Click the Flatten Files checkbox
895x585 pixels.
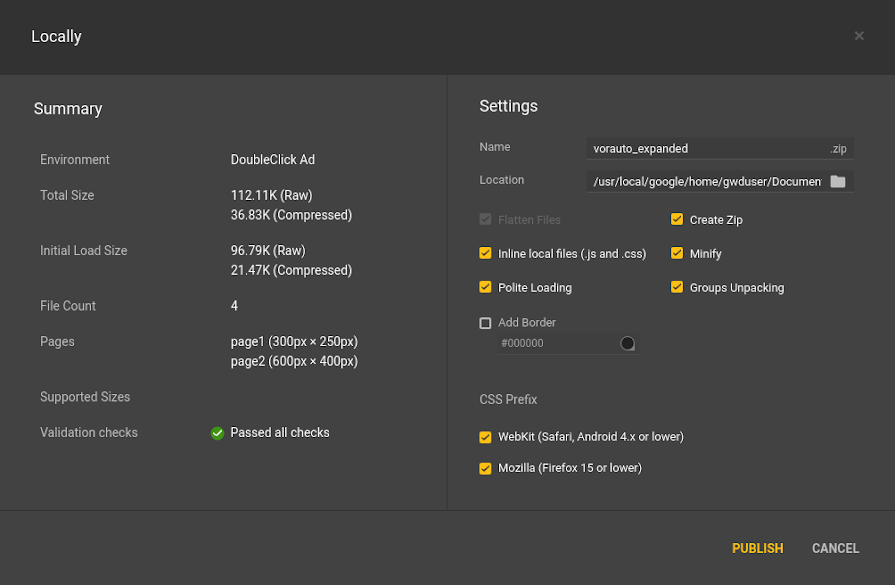tap(486, 220)
